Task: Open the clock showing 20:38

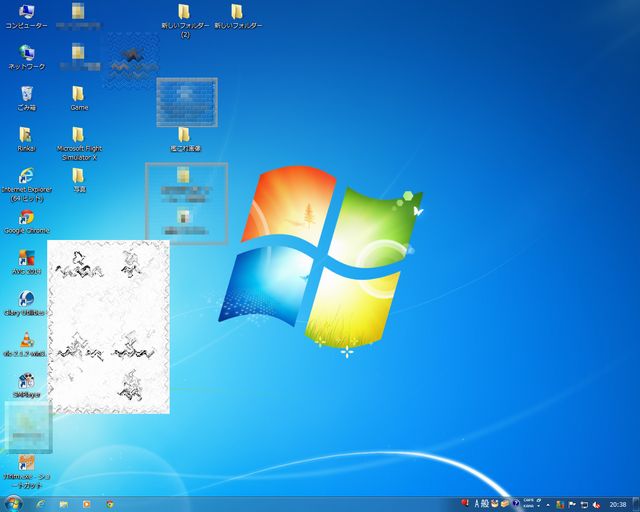Action: click(x=618, y=504)
